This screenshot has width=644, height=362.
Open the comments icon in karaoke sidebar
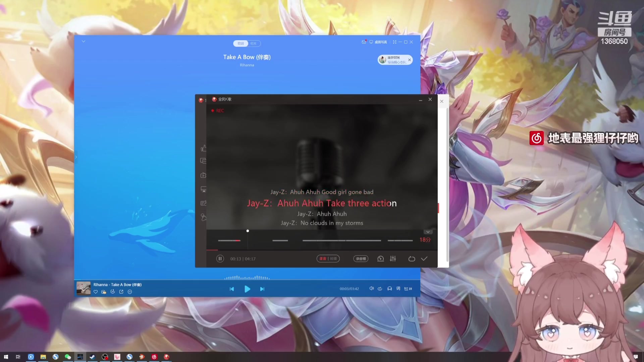[x=203, y=161]
